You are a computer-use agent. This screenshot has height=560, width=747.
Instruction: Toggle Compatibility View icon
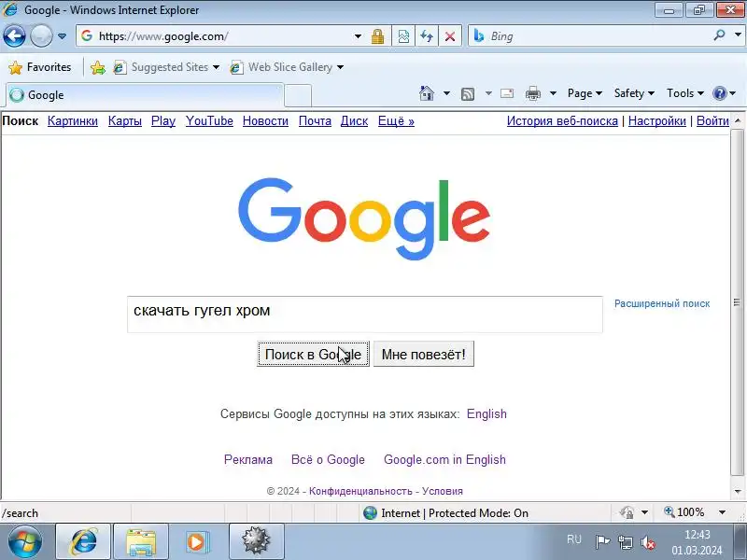click(x=403, y=36)
